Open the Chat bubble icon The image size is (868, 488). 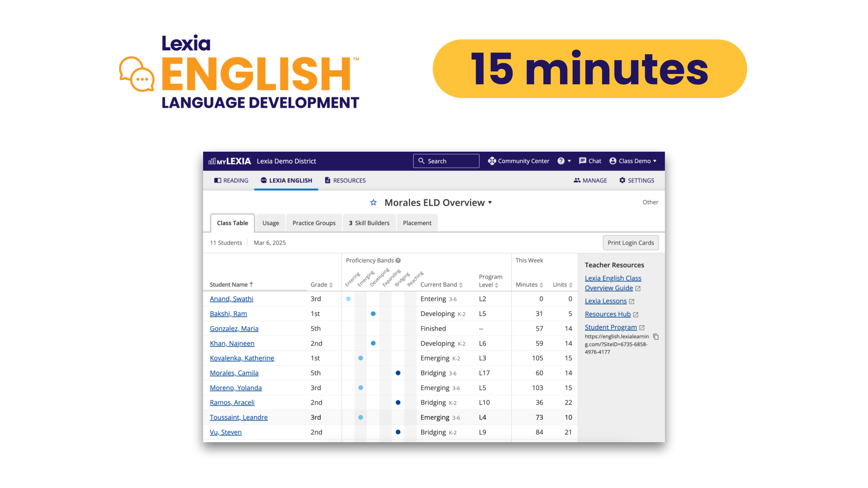582,161
